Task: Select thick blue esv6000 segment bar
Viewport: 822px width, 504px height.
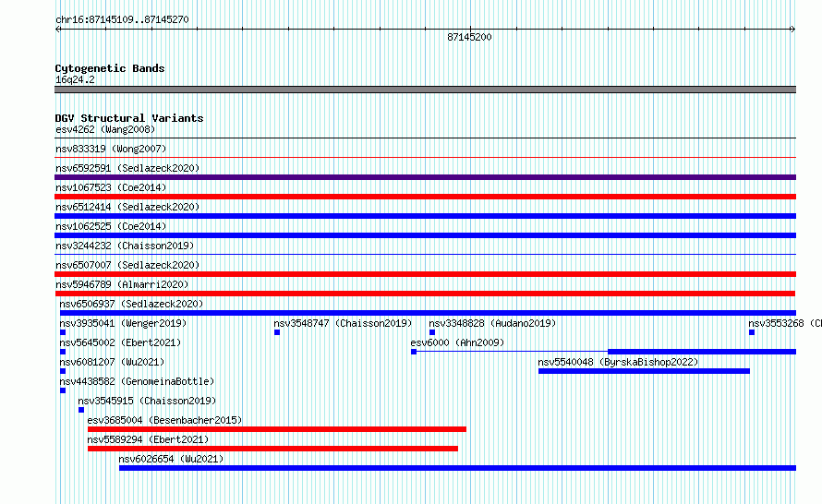Action: [x=702, y=352]
